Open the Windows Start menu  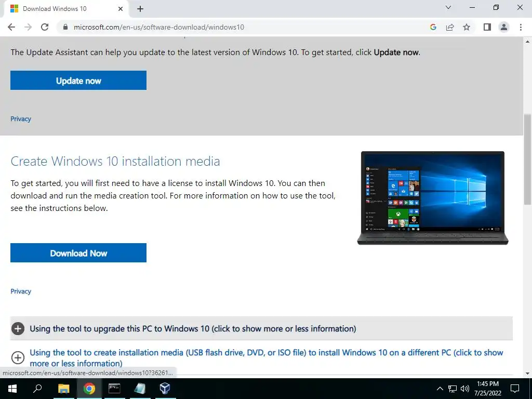point(12,389)
